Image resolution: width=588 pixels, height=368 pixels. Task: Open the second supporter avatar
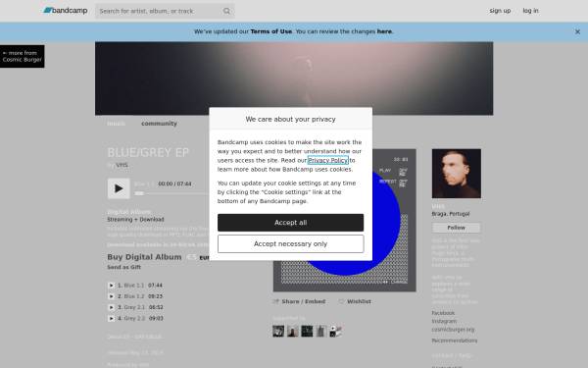292,332
